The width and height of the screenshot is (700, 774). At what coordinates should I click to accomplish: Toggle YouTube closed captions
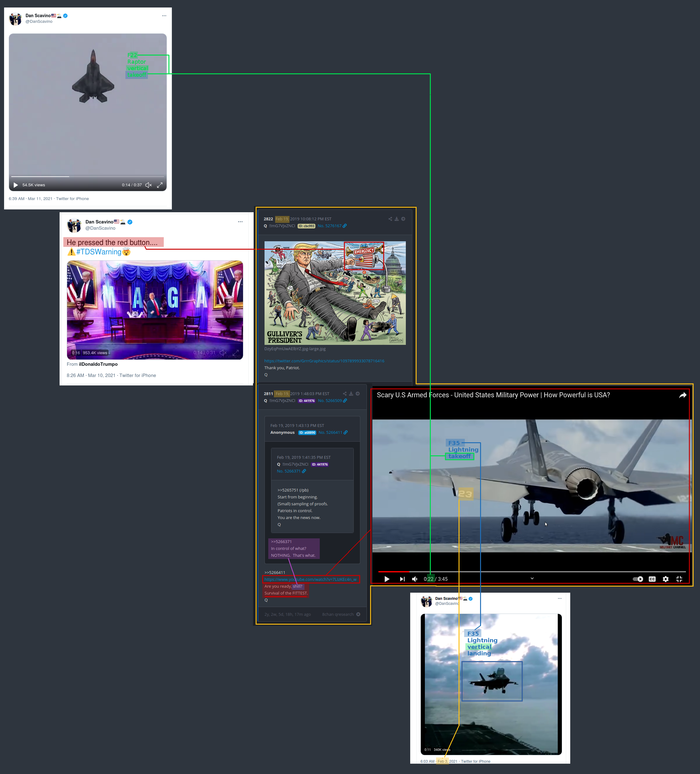652,579
